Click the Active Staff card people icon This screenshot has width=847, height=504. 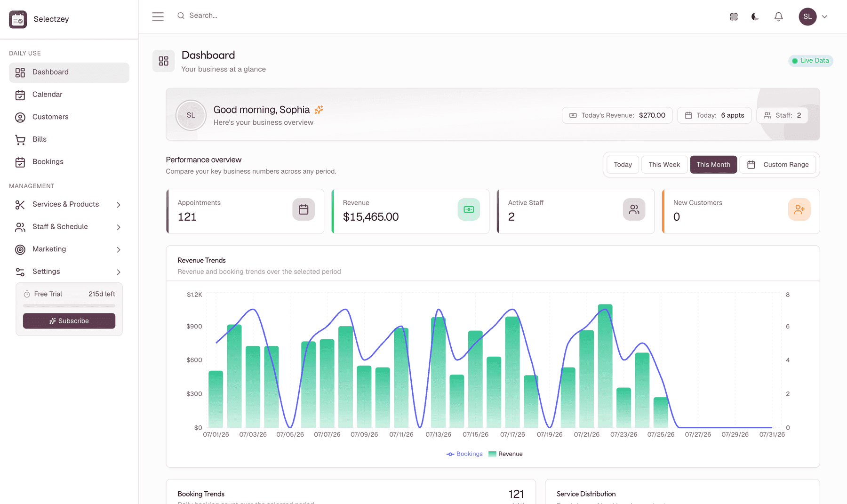pos(634,209)
